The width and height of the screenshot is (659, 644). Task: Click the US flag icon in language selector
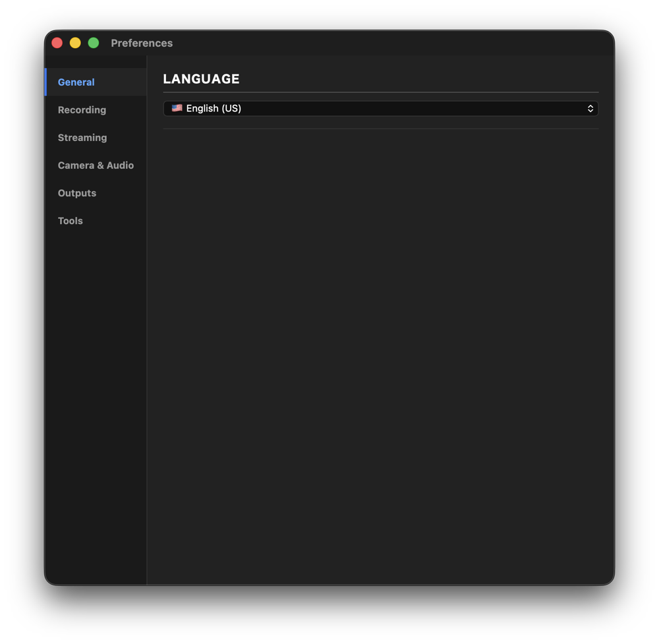pyautogui.click(x=177, y=109)
